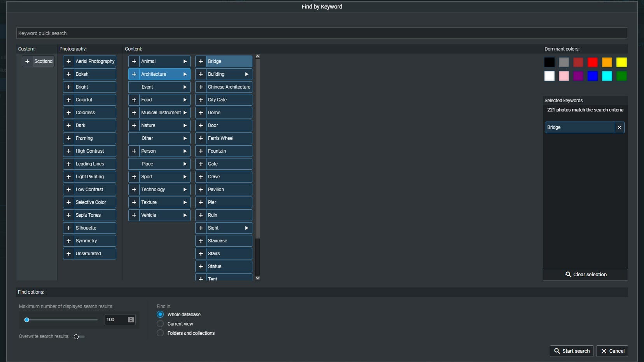Image resolution: width=644 pixels, height=362 pixels.
Task: Expand the Architecture keyword subcategories
Action: coord(185,74)
